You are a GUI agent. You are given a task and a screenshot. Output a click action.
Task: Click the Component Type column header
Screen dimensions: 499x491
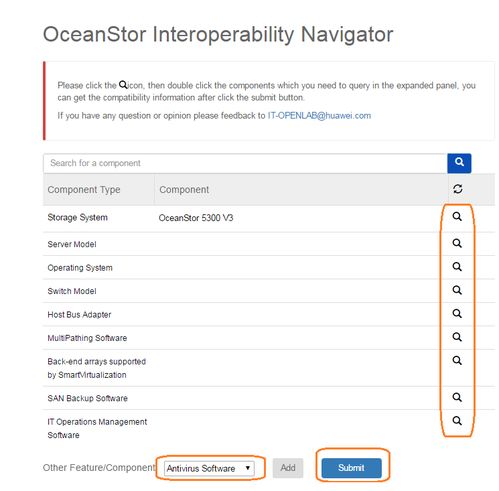coord(84,189)
